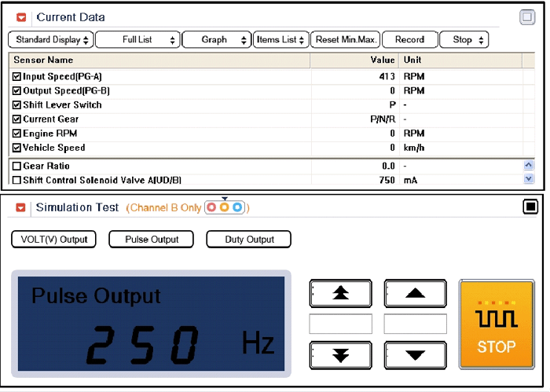Viewport: 550px width, 392px height.
Task: Click the Channel B Only label
Action: [x=166, y=208]
